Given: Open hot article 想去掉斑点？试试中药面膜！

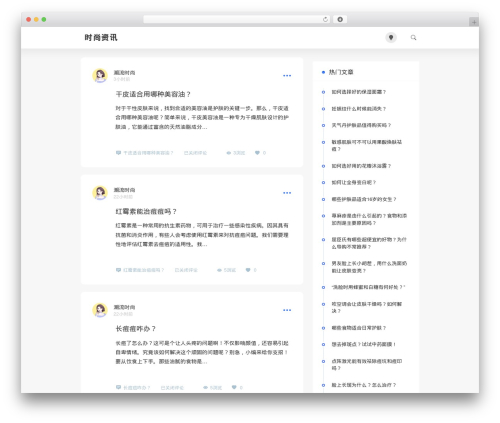Looking at the screenshot, I should point(364,344).
